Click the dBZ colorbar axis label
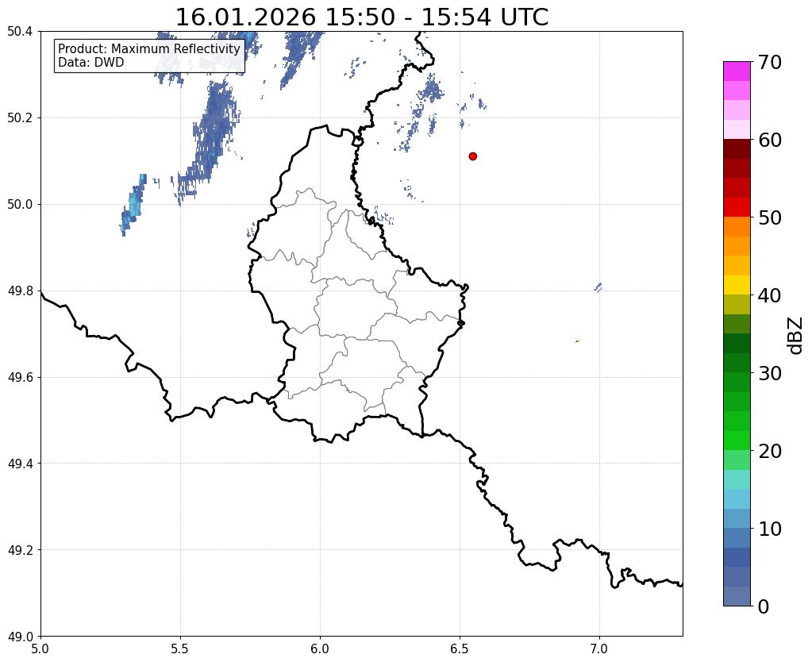This screenshot has width=812, height=662. pyautogui.click(x=796, y=337)
